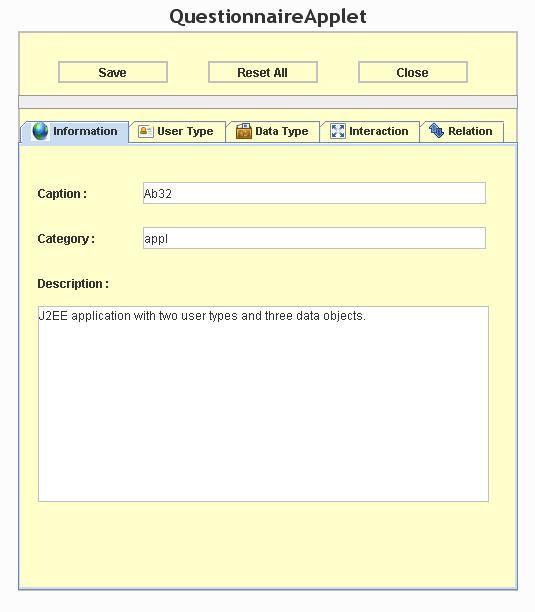Click the Description label
Image resolution: width=535 pixels, height=612 pixels.
(73, 284)
